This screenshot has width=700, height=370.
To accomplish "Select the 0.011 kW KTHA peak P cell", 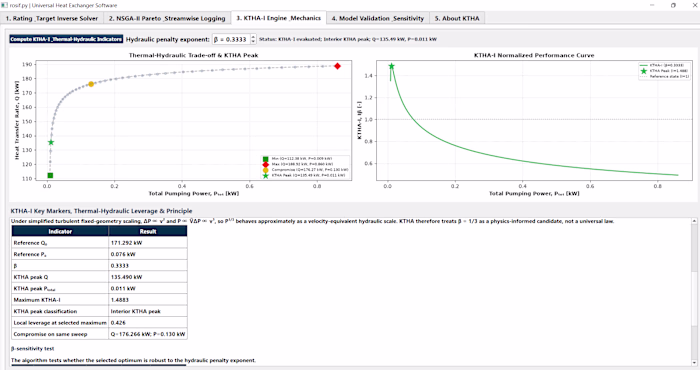I will 148,288.
